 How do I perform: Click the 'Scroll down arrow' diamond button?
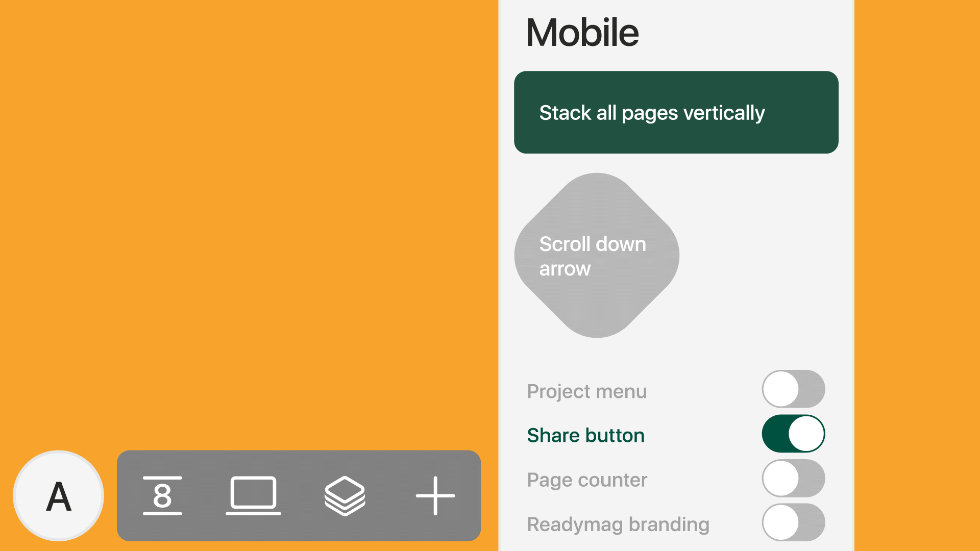(596, 255)
